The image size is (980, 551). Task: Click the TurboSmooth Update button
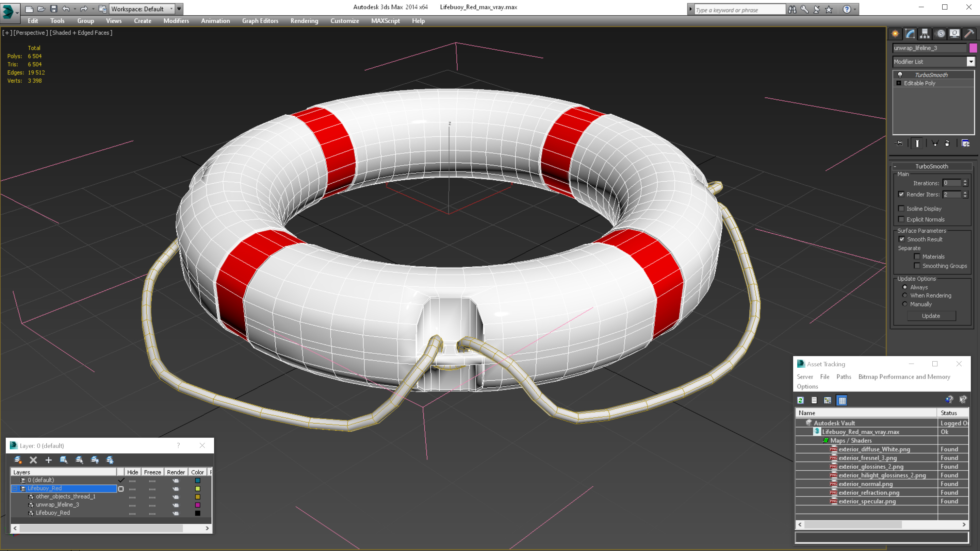coord(931,316)
